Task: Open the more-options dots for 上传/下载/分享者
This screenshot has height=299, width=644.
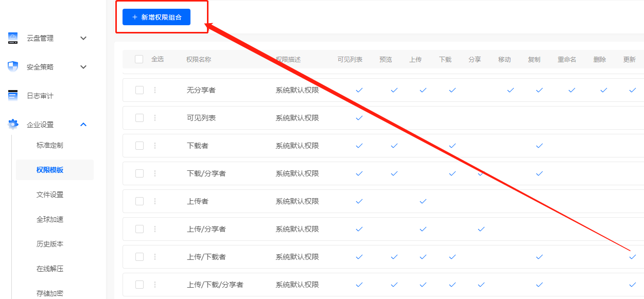Action: point(155,285)
